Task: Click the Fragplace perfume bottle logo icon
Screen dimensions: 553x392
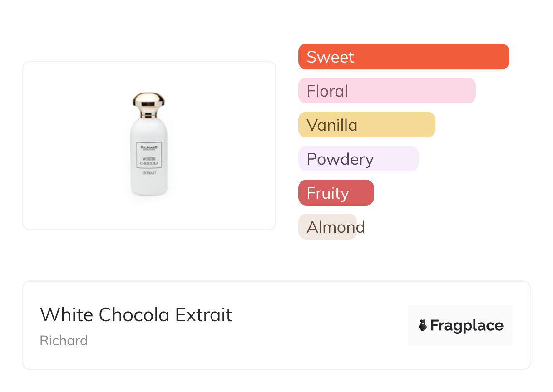Action: 423,325
